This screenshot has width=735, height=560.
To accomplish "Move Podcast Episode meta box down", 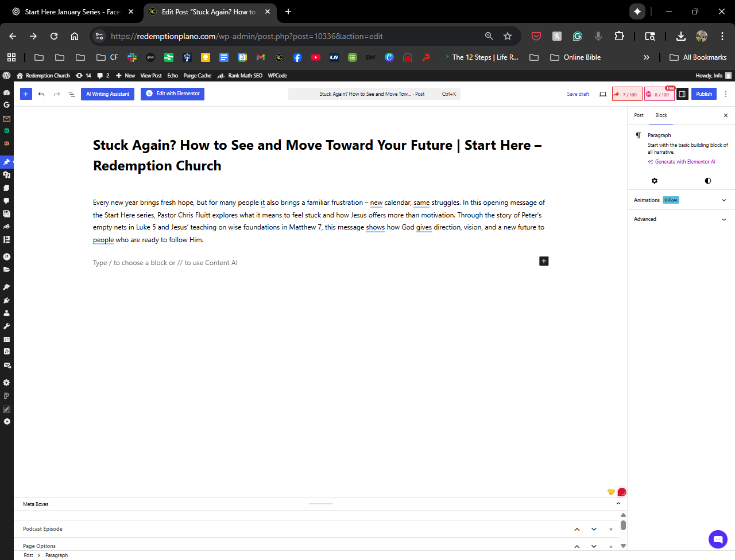I will pos(594,529).
